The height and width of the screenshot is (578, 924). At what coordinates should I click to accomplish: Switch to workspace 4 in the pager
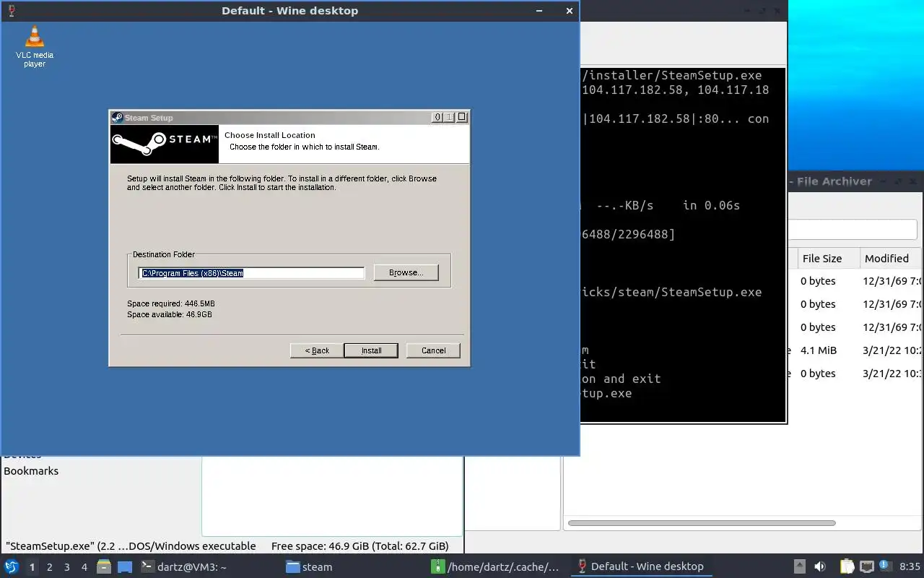coord(84,567)
